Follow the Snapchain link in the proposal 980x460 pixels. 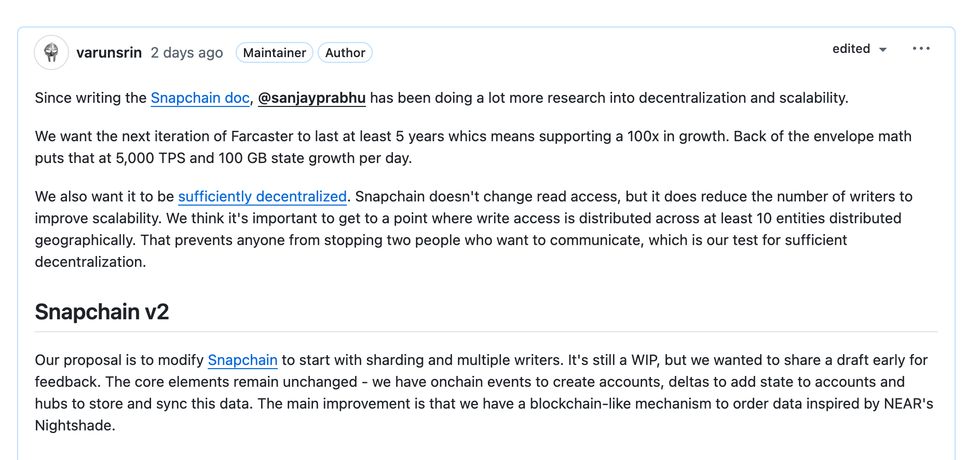click(x=242, y=360)
